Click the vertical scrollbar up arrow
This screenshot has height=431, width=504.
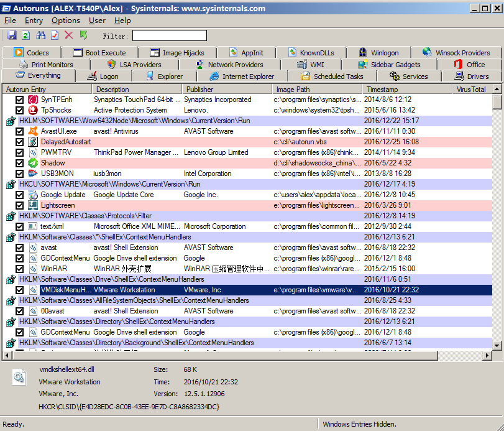[497, 89]
